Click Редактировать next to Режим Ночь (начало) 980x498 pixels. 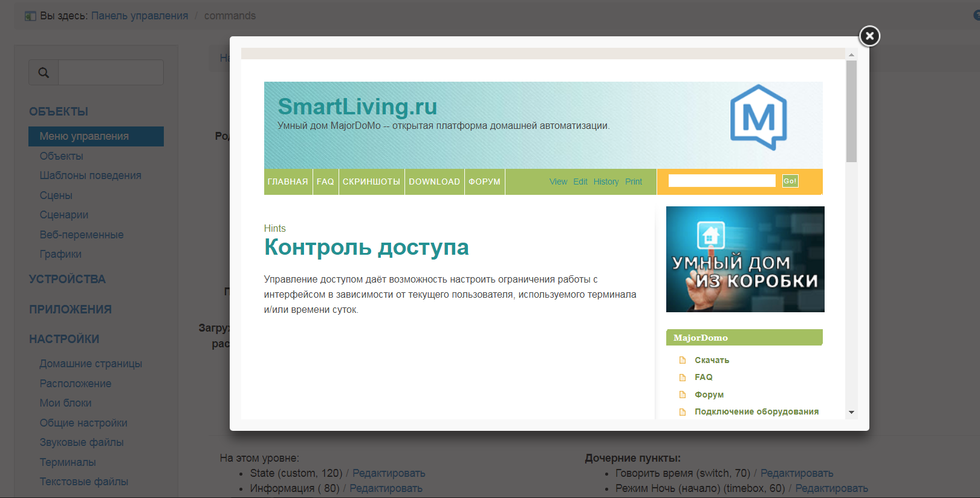click(831, 488)
